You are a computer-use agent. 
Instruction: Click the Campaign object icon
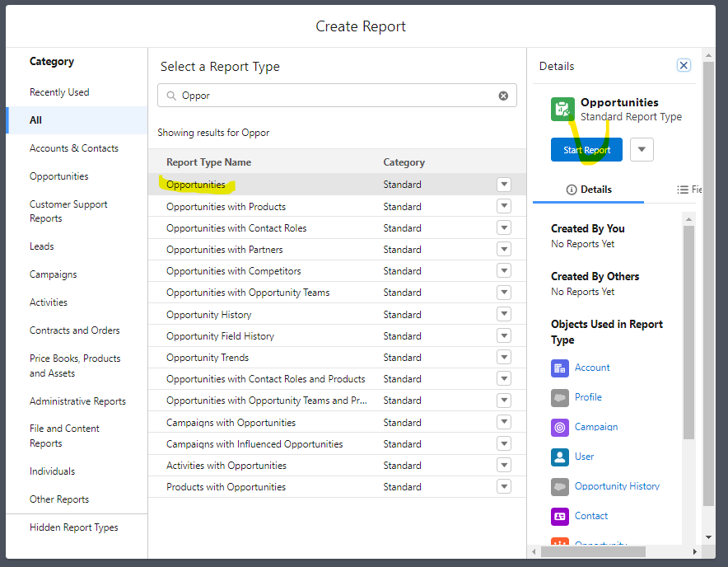[560, 427]
